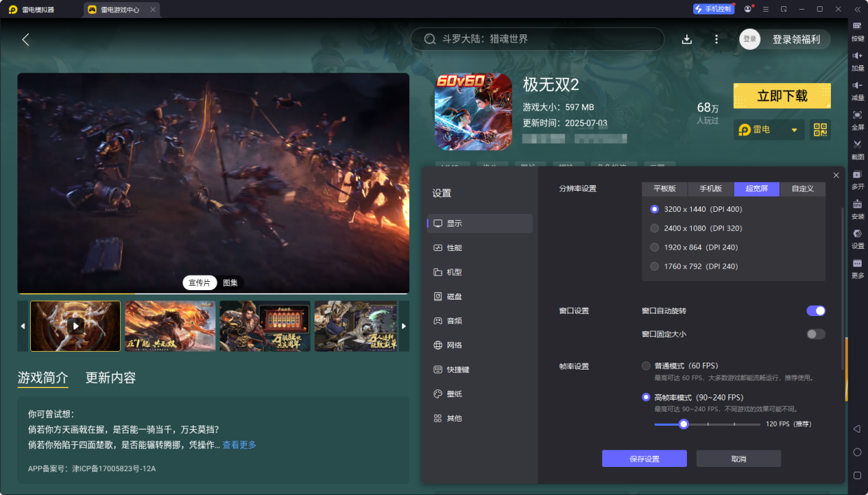Click the 截图 screenshot icon
The height and width of the screenshot is (495, 868).
pos(857,149)
